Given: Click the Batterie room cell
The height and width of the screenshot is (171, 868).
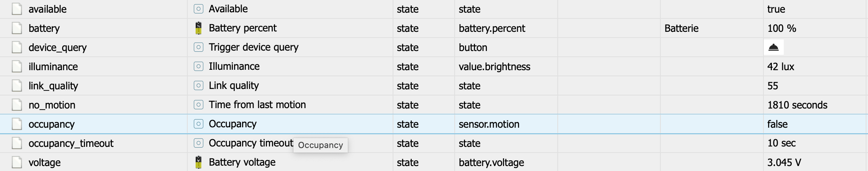Looking at the screenshot, I should pos(681,28).
